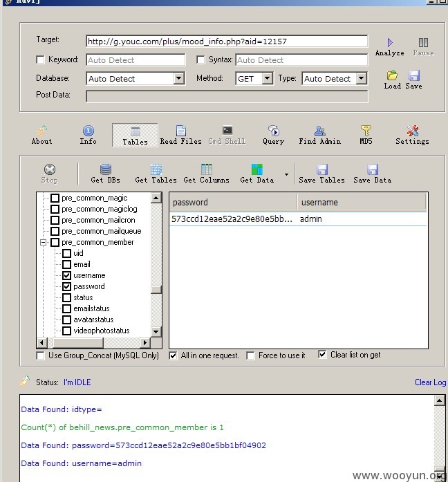Screen dimensions: 448x482
Task: Uncheck the username column checkbox
Action: coord(66,275)
